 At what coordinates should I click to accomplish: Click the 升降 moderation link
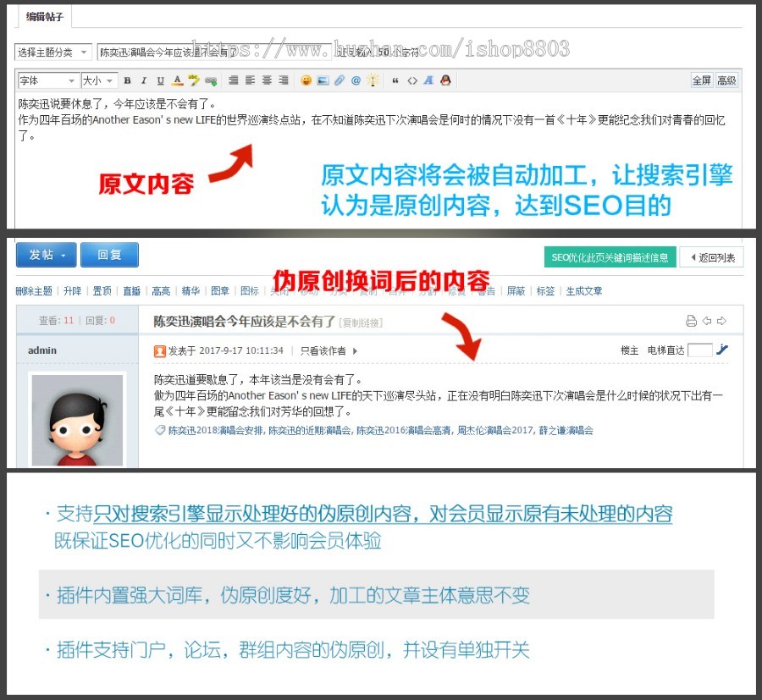[x=73, y=291]
